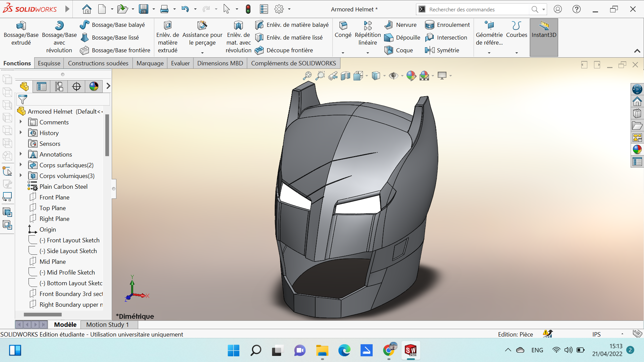This screenshot has width=644, height=362.
Task: Open Assistance pour le perçage tool
Action: 202,34
